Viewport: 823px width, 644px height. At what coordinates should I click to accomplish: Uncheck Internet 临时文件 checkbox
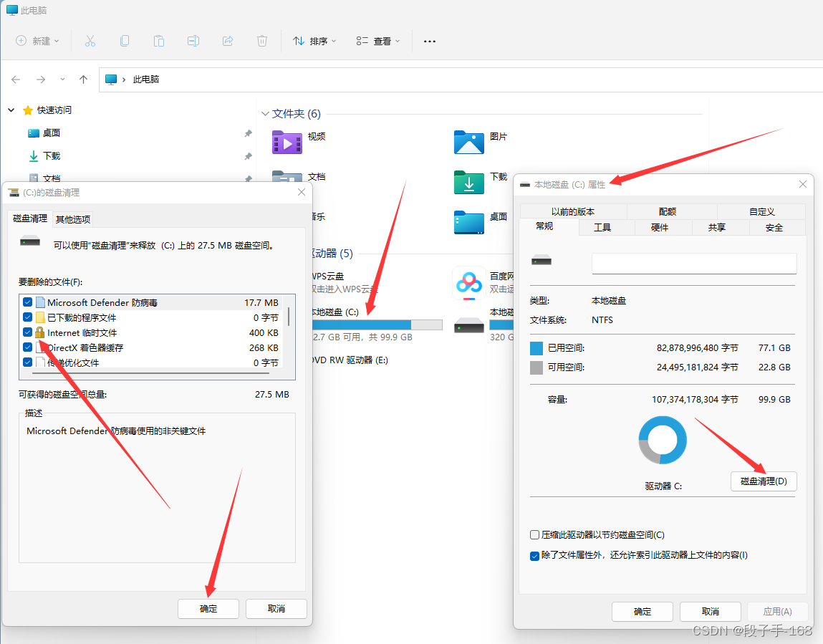coord(28,332)
